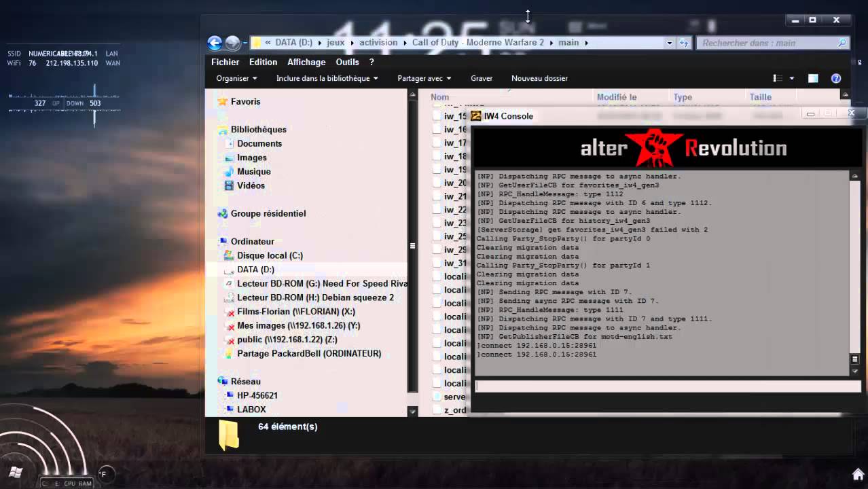Click the jeux breadcrumb segment
Viewport: 868px width, 489px height.
point(336,43)
